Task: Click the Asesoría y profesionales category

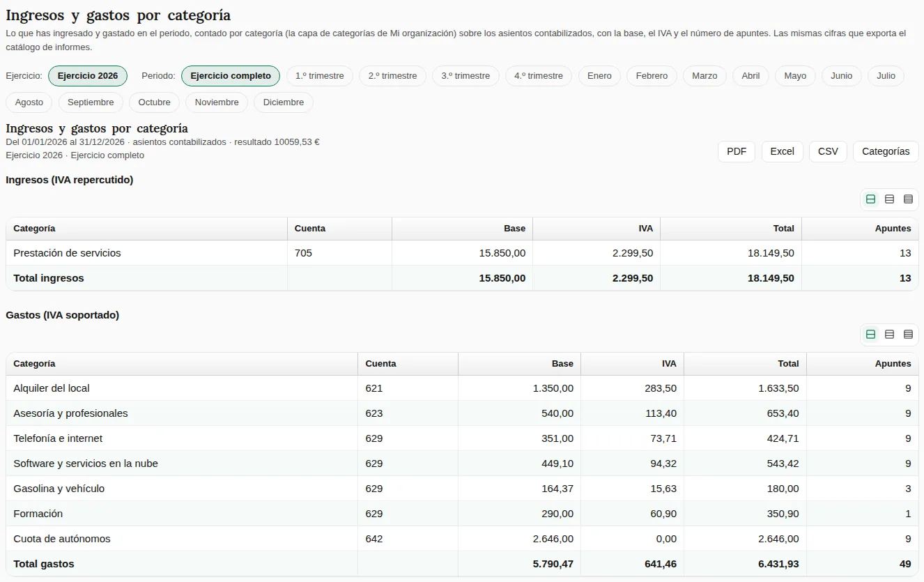Action: [70, 413]
